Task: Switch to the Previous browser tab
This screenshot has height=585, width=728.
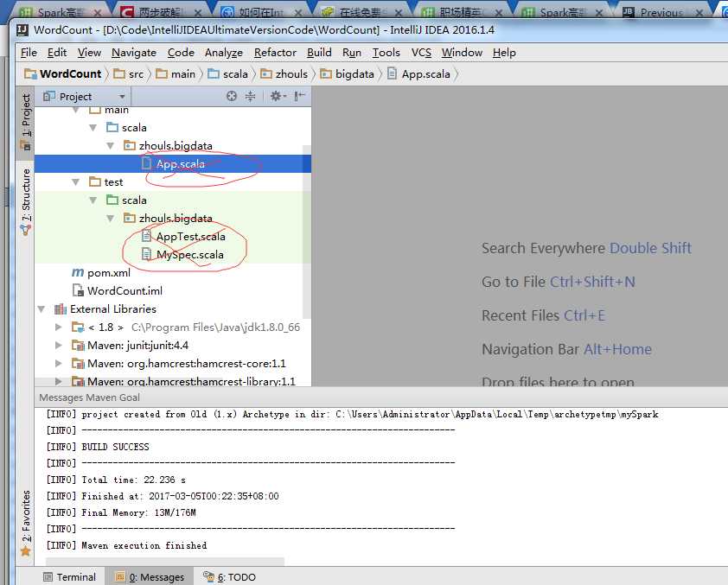Action: tap(663, 12)
